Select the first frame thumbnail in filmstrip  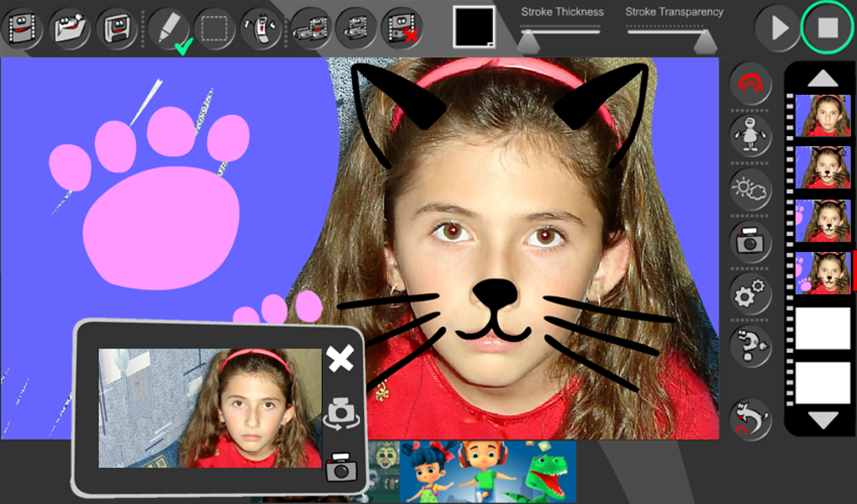pyautogui.click(x=823, y=116)
